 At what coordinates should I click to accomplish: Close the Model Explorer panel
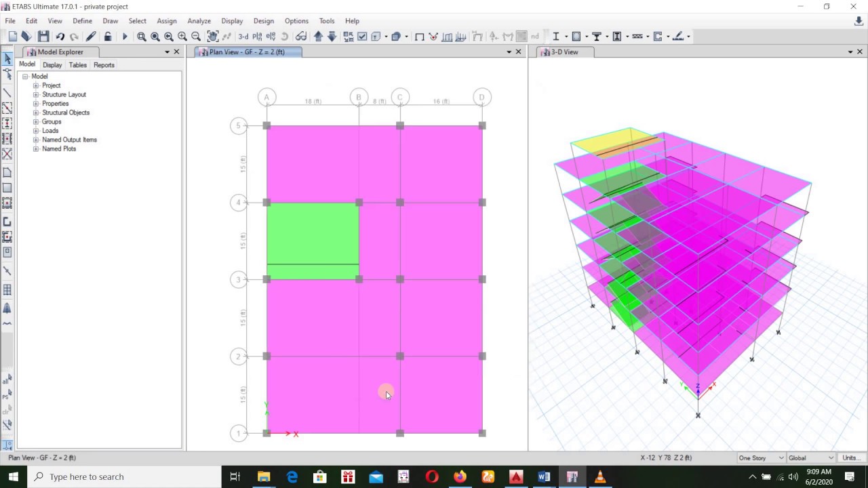(177, 52)
